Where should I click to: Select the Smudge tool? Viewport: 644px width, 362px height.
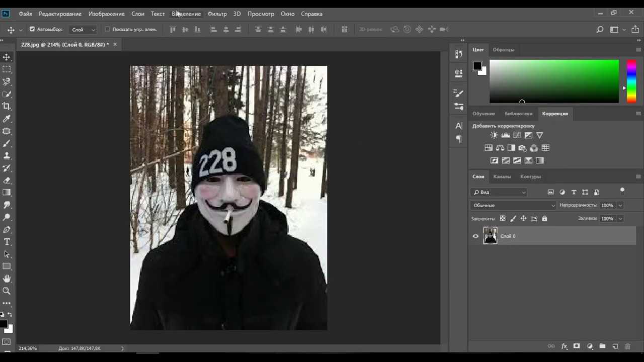pos(7,205)
